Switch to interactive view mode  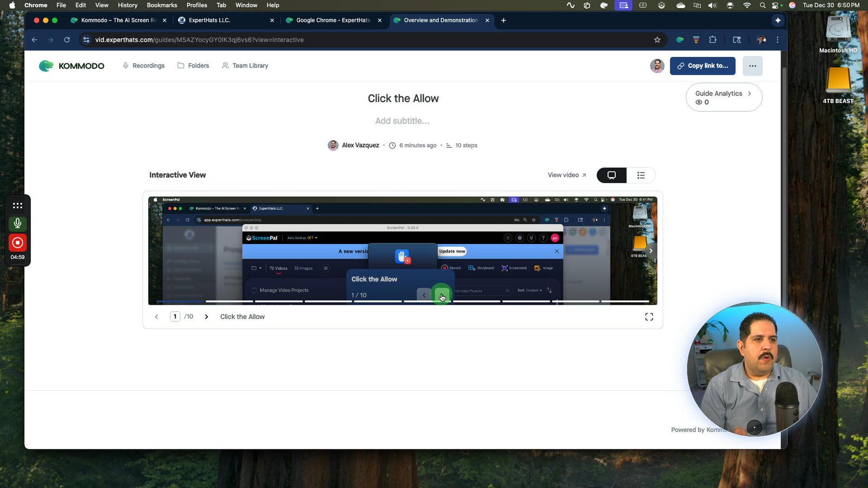pyautogui.click(x=611, y=175)
